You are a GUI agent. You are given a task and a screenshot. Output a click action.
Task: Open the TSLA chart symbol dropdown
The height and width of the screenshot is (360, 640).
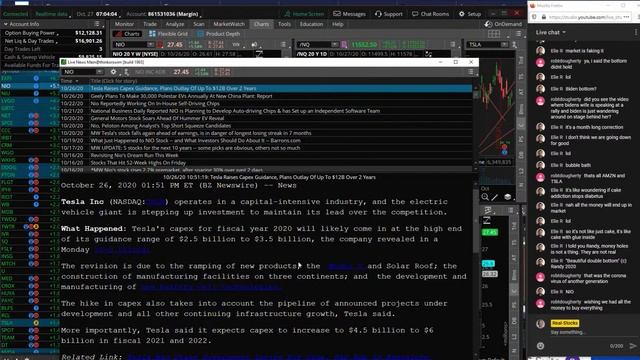coord(504,44)
